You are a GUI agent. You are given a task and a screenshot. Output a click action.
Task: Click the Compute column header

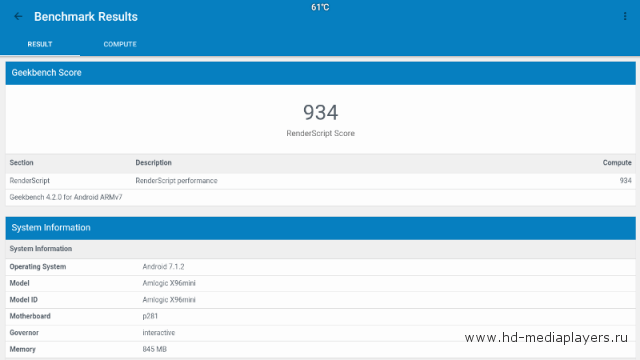(617, 162)
